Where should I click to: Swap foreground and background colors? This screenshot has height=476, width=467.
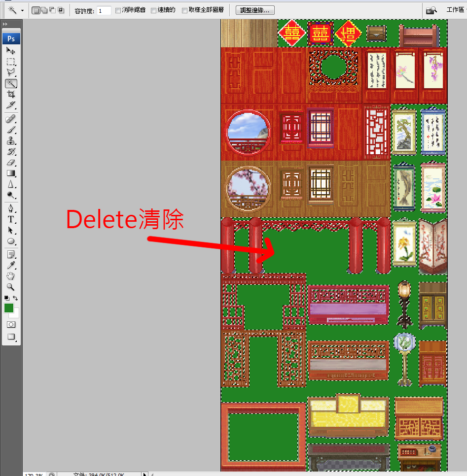(15, 298)
